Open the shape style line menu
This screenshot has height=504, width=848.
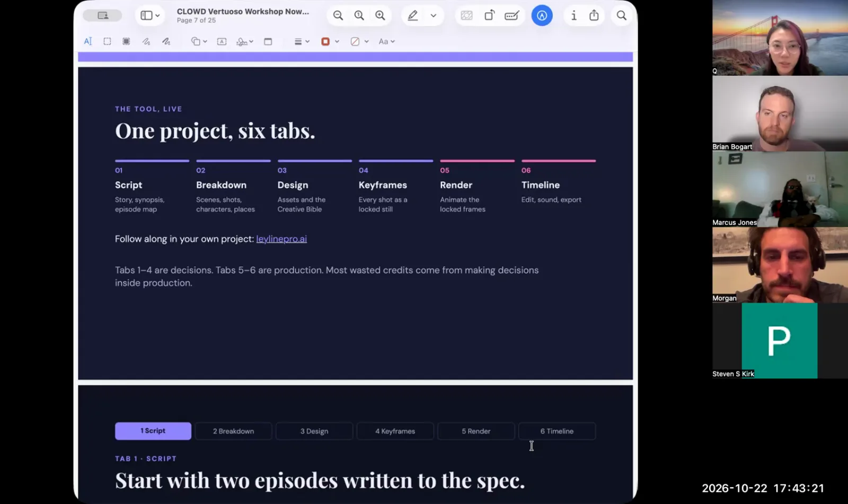pyautogui.click(x=302, y=41)
